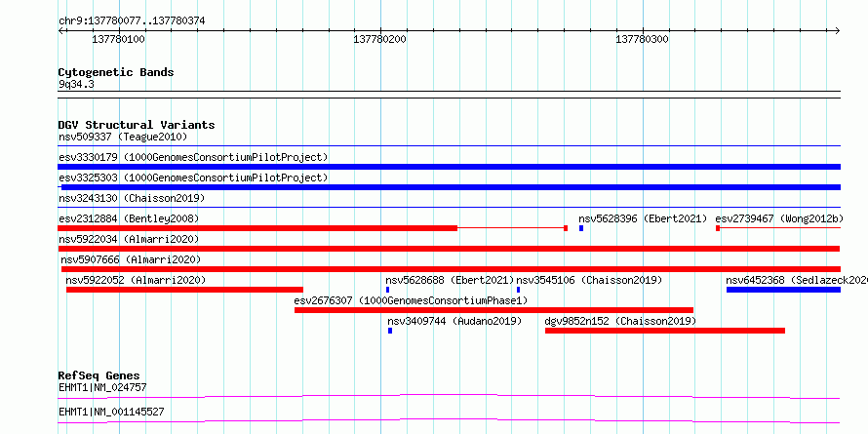Image resolution: width=868 pixels, height=434 pixels.
Task: Click the Cytogenetic Bands track heading
Action: click(116, 72)
